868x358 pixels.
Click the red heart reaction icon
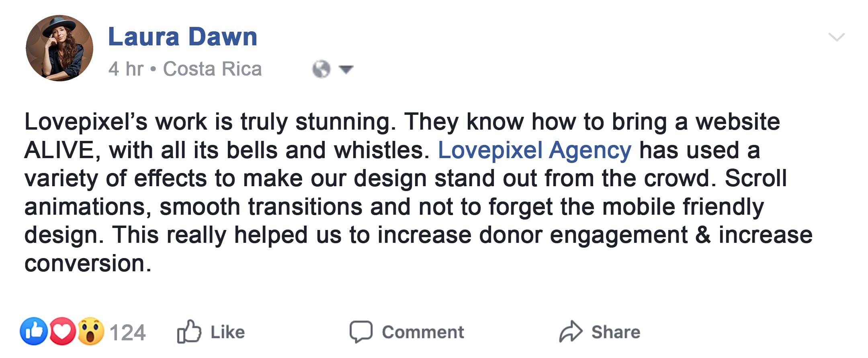coord(62,332)
